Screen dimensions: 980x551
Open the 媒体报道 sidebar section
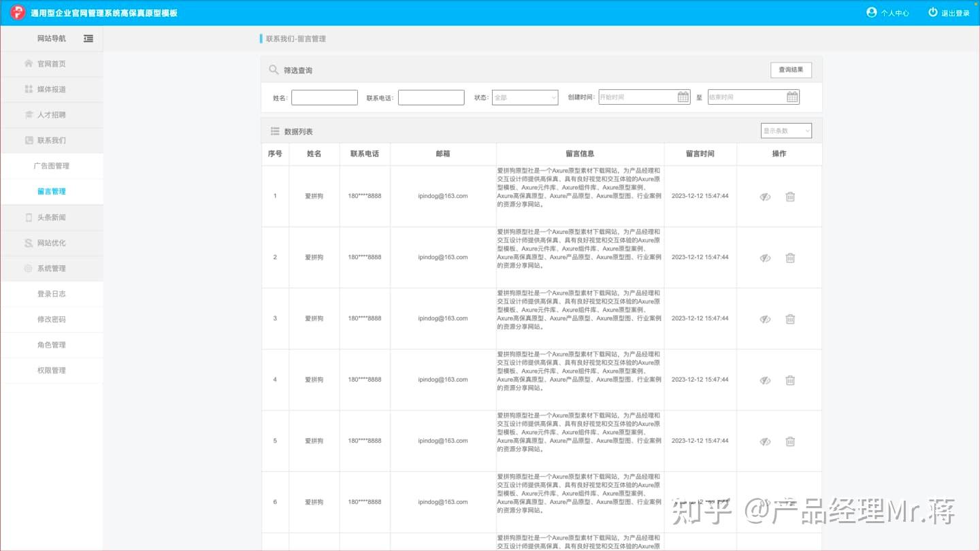(52, 89)
